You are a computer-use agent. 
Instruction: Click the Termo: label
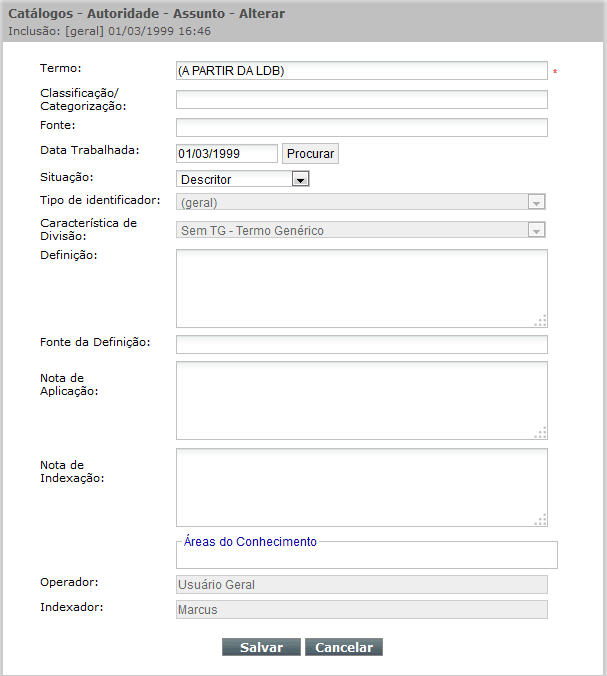tap(61, 68)
